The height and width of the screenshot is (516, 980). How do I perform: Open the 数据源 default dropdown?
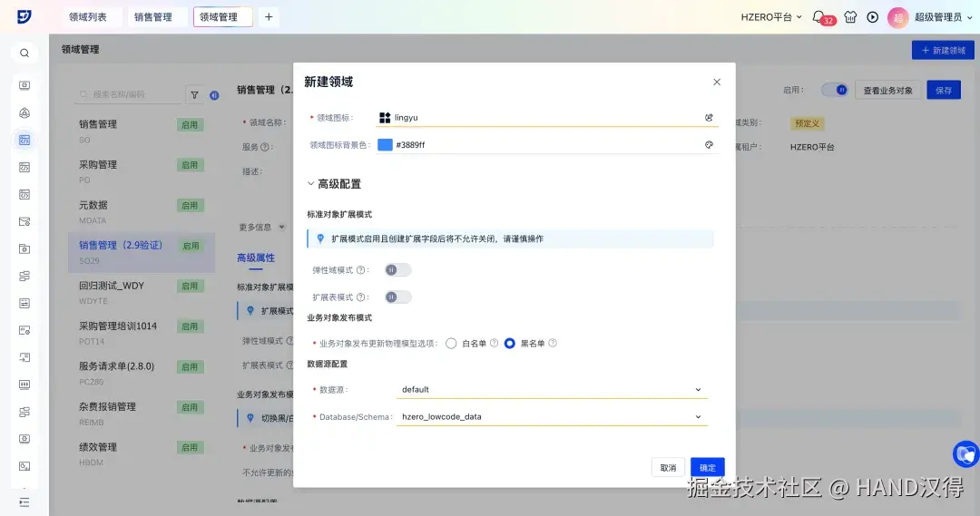(x=552, y=390)
